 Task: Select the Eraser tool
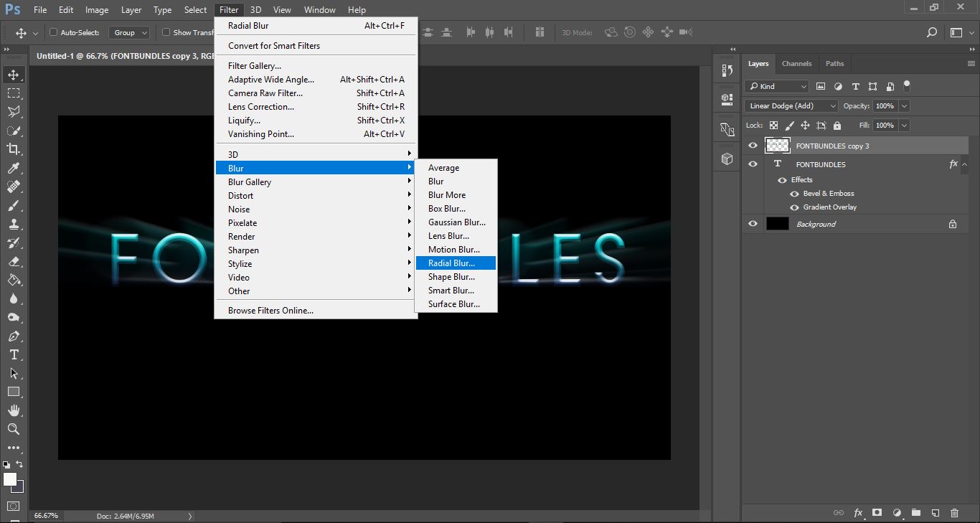click(x=13, y=261)
